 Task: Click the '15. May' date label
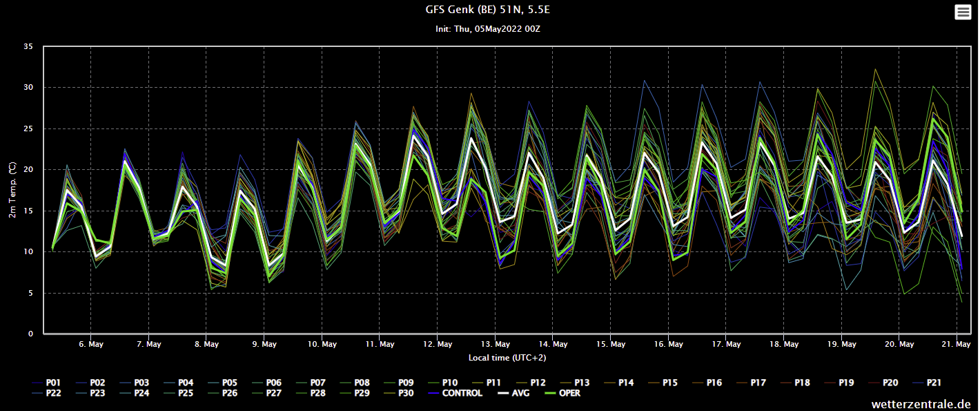(x=611, y=344)
